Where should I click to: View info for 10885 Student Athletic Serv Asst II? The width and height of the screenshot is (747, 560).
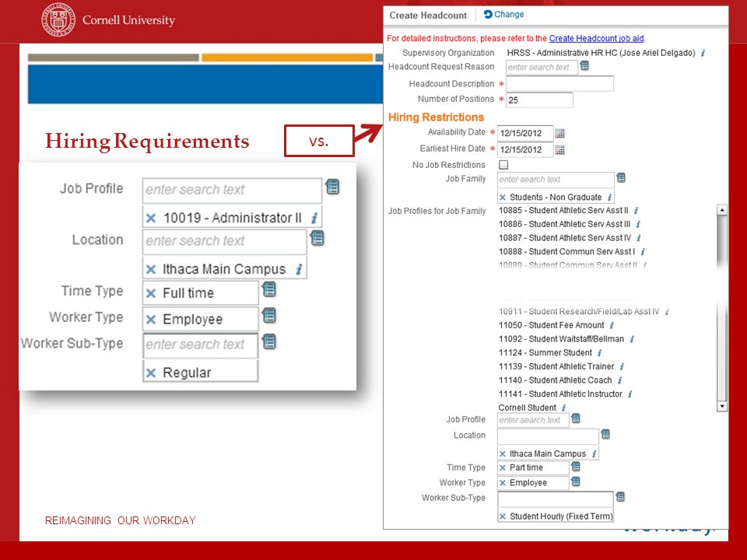(x=636, y=210)
